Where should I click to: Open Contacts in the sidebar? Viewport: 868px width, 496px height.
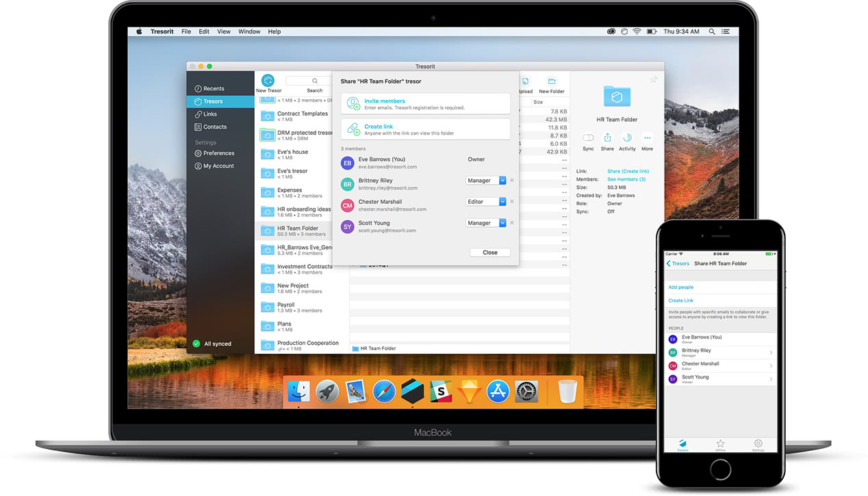(x=220, y=127)
